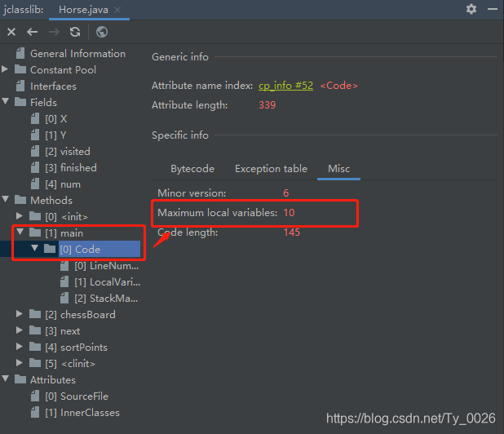The width and height of the screenshot is (504, 434).
Task: Navigate back with the left arrow icon
Action: pyautogui.click(x=32, y=32)
